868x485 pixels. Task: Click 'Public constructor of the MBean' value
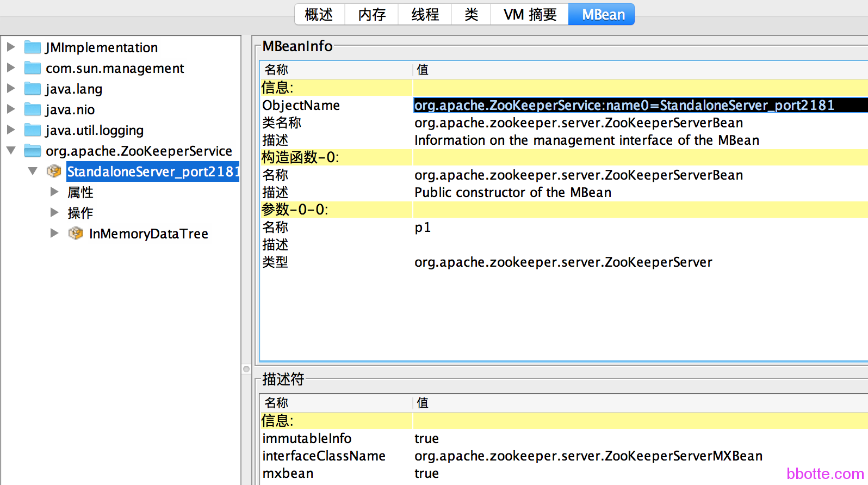513,192
